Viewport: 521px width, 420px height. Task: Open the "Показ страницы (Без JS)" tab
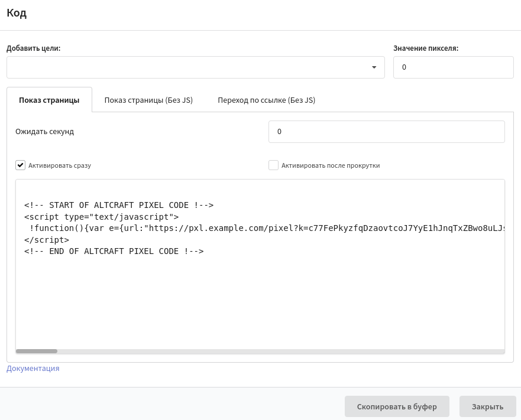pyautogui.click(x=148, y=100)
